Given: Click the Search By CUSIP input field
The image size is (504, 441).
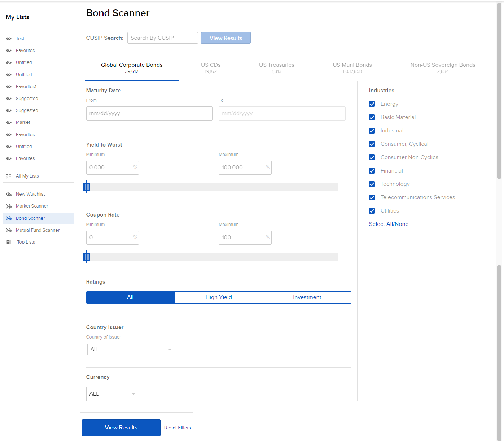Looking at the screenshot, I should pos(162,38).
